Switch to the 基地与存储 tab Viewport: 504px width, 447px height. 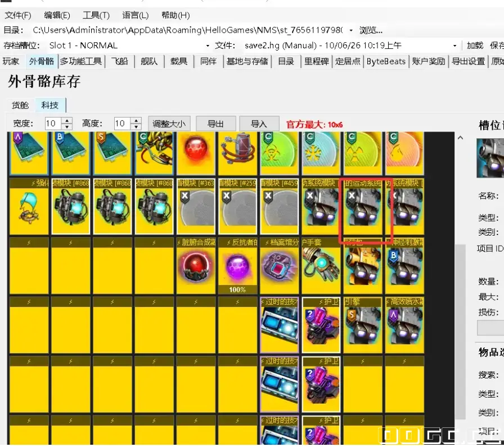click(247, 61)
